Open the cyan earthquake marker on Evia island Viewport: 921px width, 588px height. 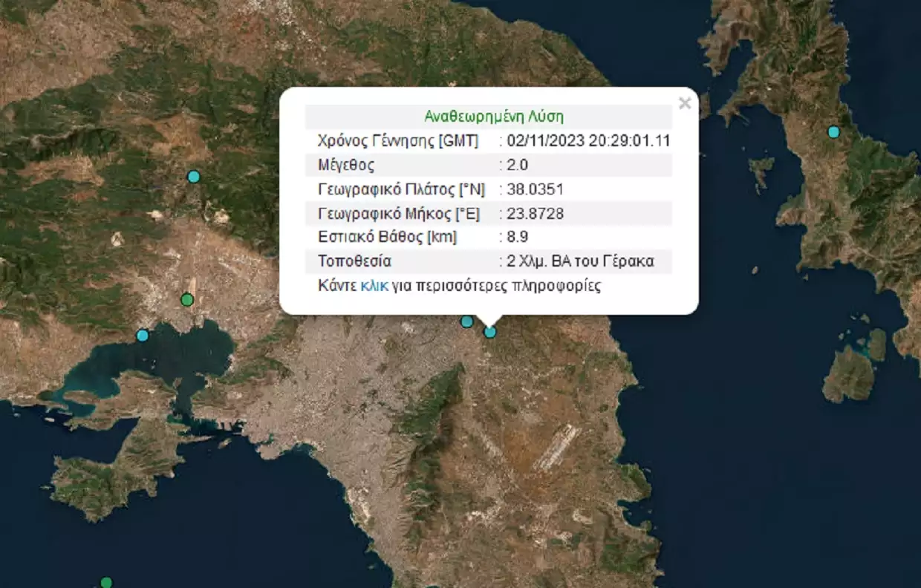pyautogui.click(x=833, y=132)
